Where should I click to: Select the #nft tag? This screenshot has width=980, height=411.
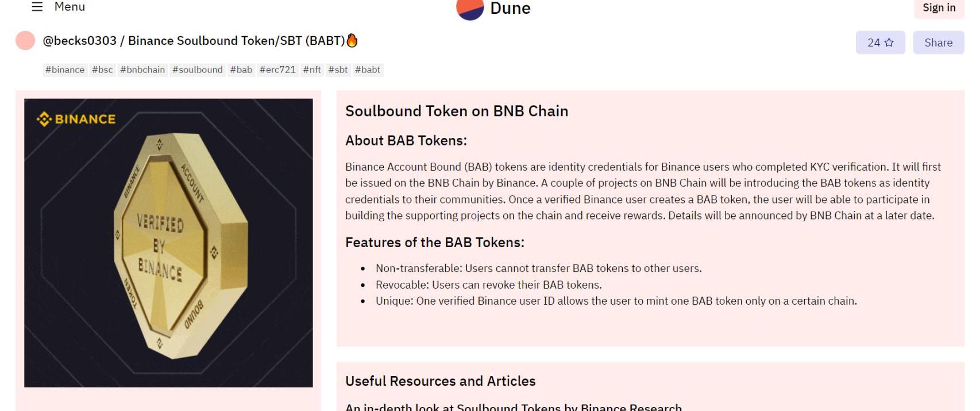point(312,70)
